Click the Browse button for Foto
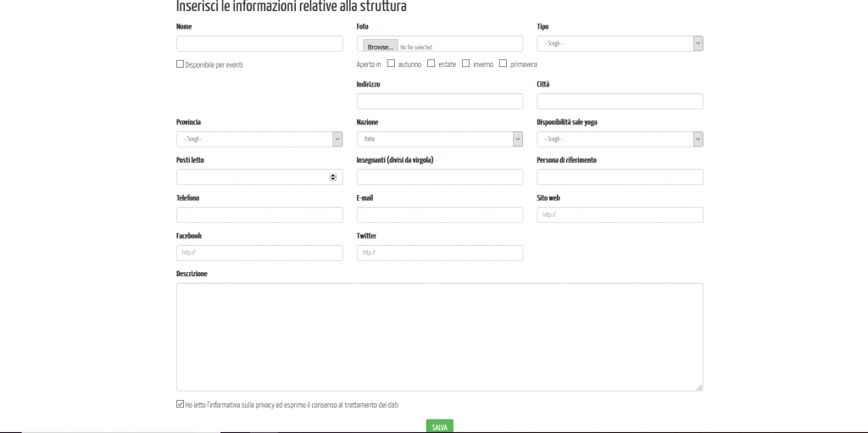Screen dimensions: 868x433 coord(381,47)
